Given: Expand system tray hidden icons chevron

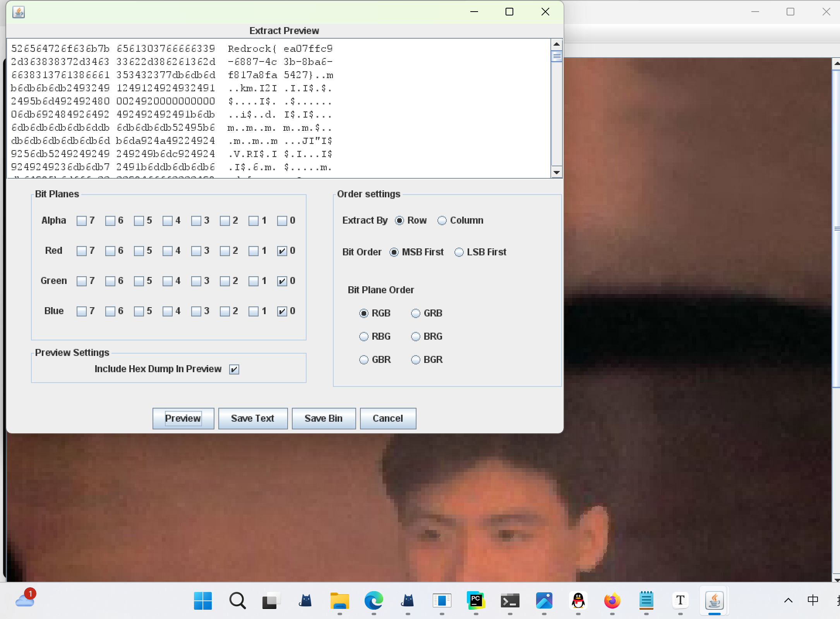Looking at the screenshot, I should point(788,601).
